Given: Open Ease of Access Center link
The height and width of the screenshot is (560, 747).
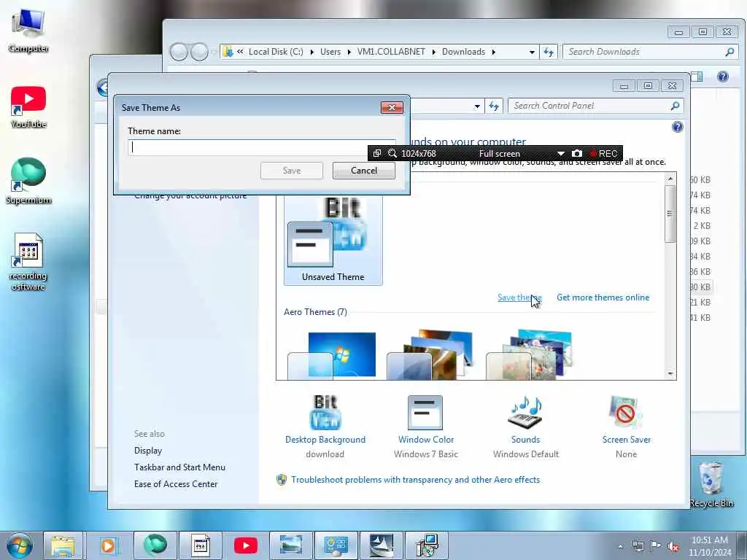Looking at the screenshot, I should point(176,484).
